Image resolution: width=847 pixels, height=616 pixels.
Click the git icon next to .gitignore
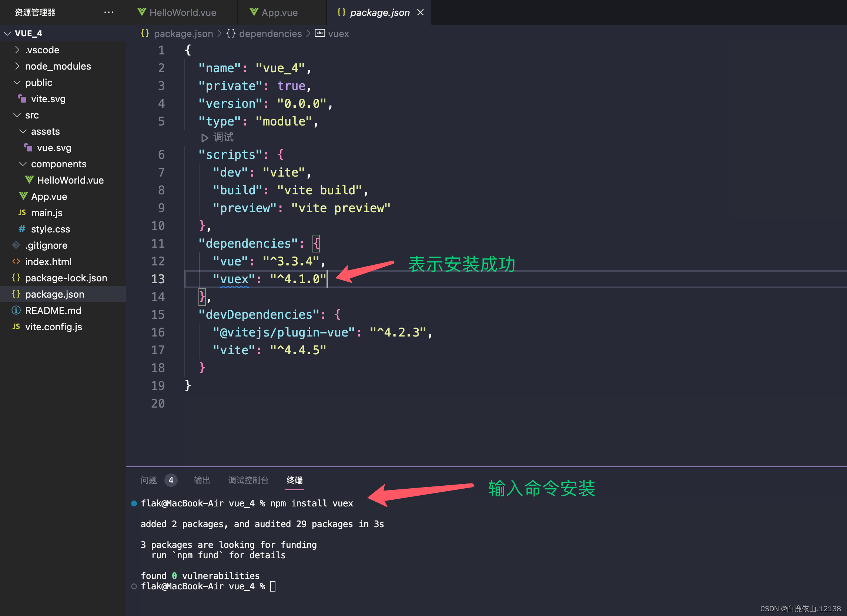(x=16, y=245)
